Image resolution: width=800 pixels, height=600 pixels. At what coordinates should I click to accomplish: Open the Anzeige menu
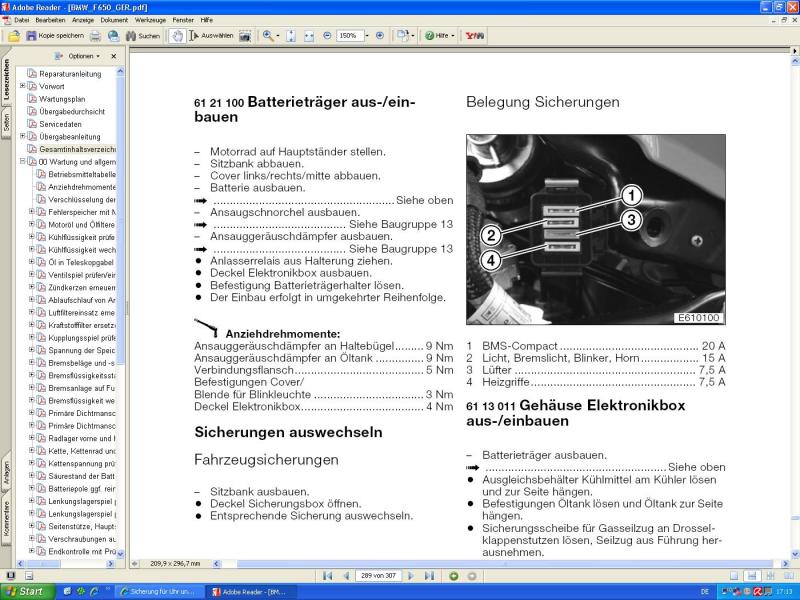click(x=83, y=20)
